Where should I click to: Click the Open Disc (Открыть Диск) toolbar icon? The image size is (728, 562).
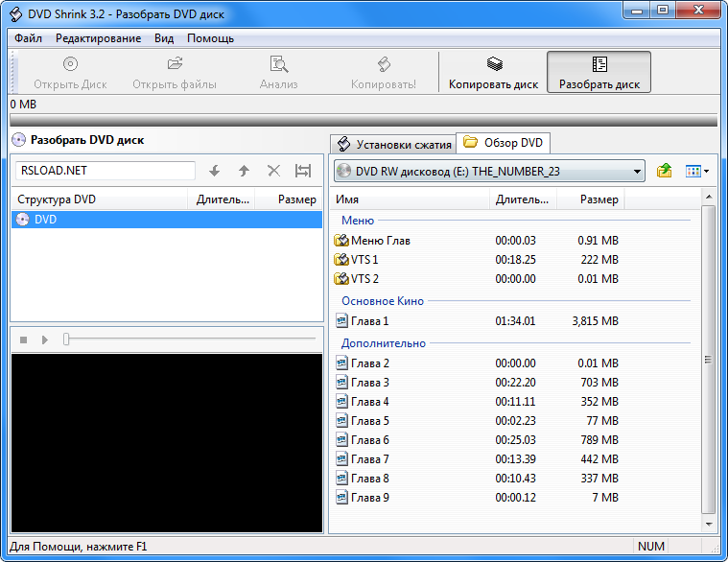click(x=70, y=63)
